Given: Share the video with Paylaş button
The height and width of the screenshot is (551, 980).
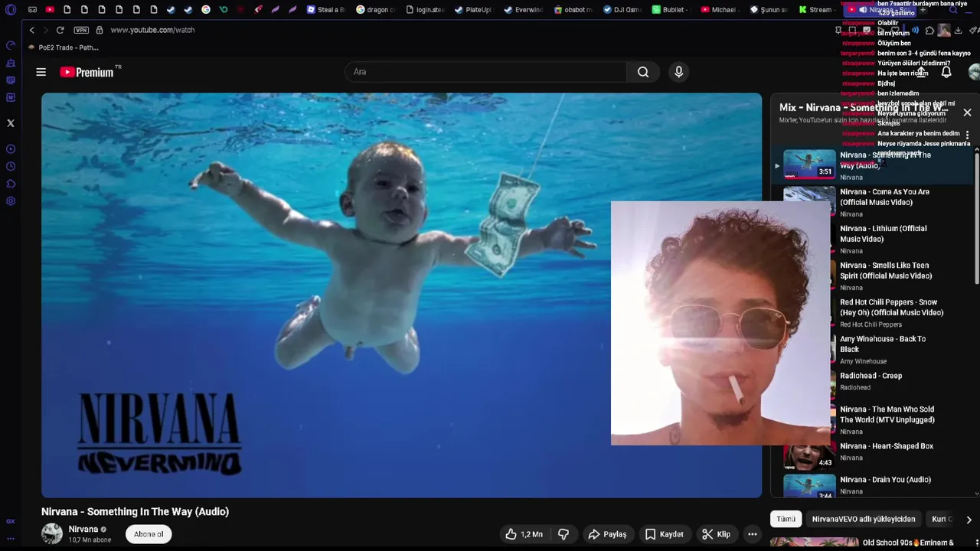Looking at the screenshot, I should coord(607,534).
